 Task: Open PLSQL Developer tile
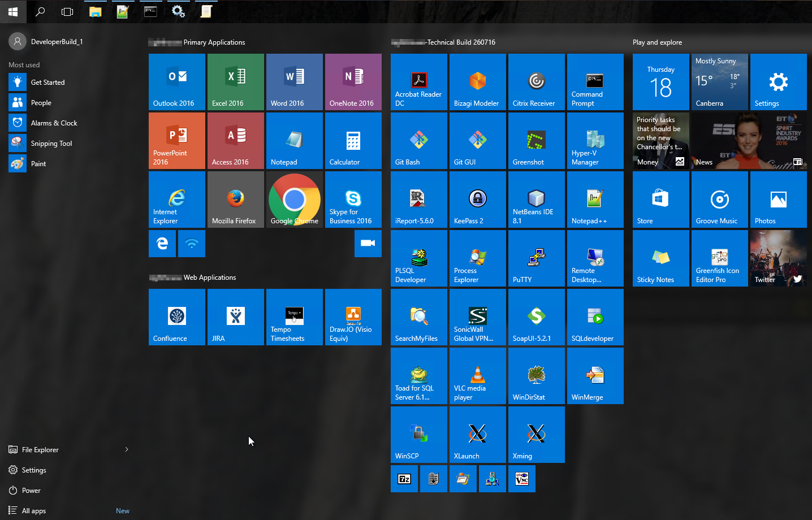[x=419, y=258]
